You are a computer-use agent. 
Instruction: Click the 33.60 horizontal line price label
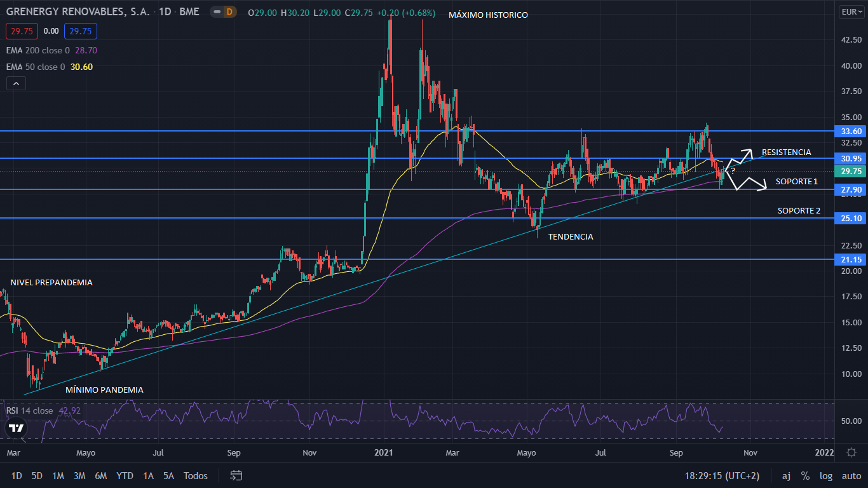pos(851,131)
